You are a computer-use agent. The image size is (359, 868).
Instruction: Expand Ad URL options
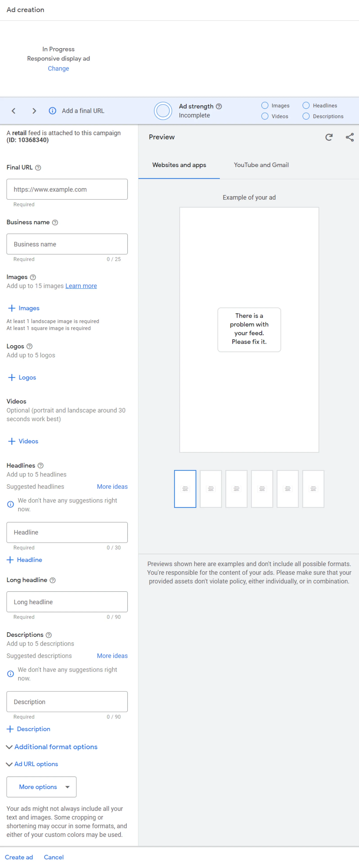pyautogui.click(x=32, y=764)
